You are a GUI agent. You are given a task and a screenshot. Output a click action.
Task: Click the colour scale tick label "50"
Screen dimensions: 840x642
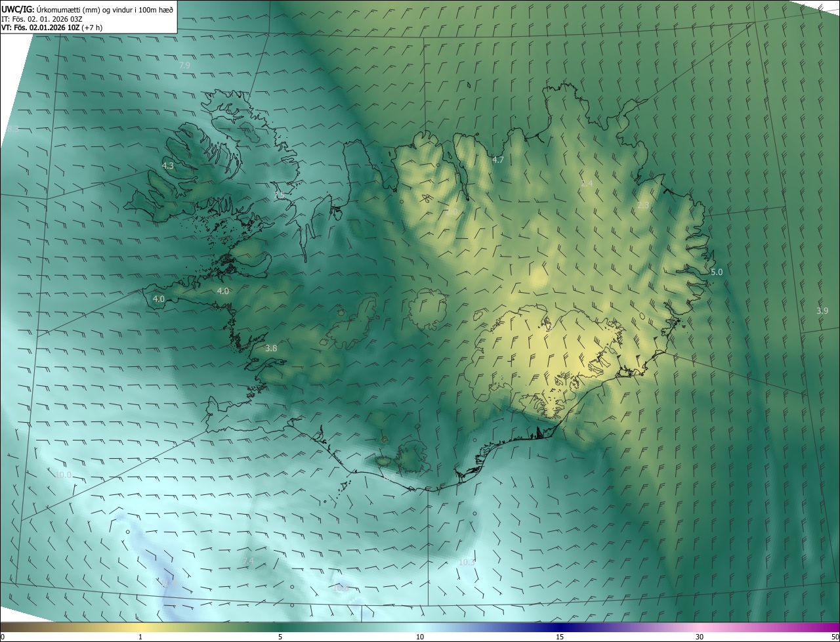tap(835, 637)
